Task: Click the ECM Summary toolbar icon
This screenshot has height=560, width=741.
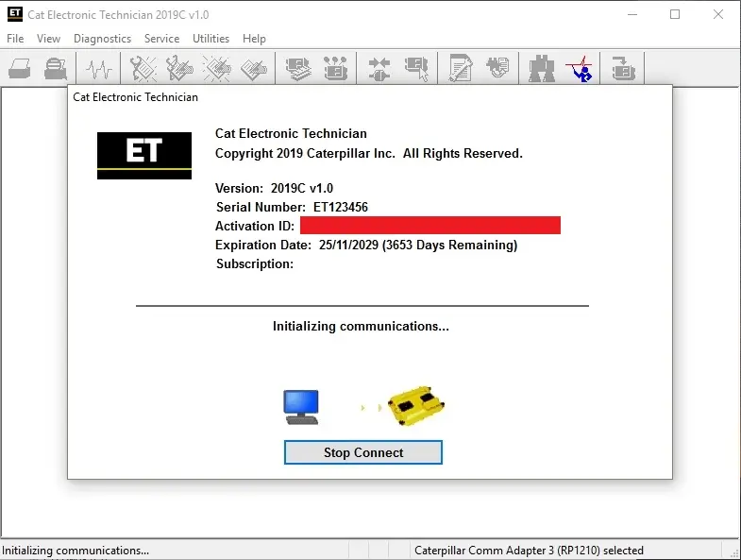Action: point(299,69)
